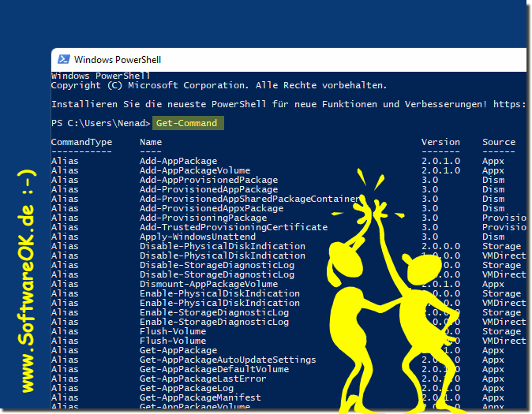
Task: Click the PowerShell icon in the title bar
Action: pos(64,59)
